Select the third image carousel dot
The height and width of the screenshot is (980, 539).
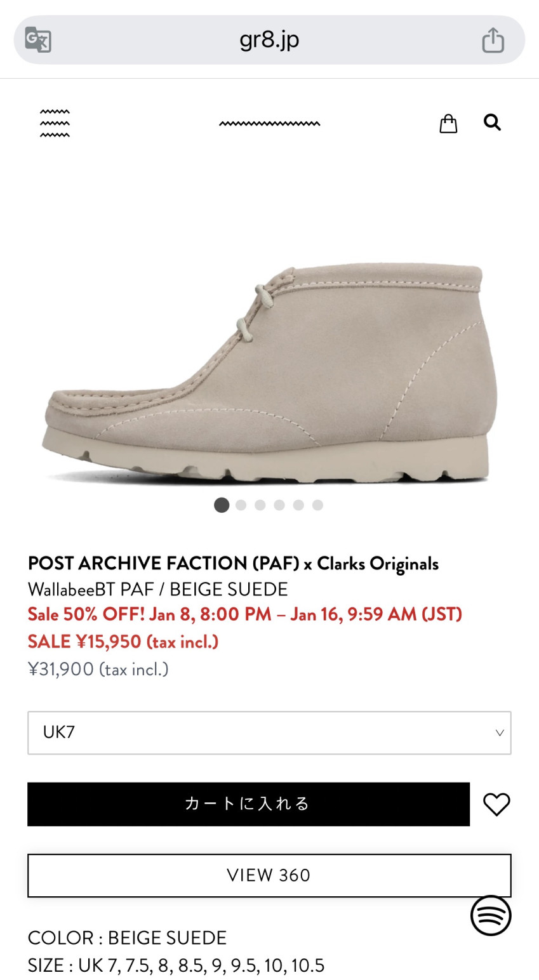[260, 505]
